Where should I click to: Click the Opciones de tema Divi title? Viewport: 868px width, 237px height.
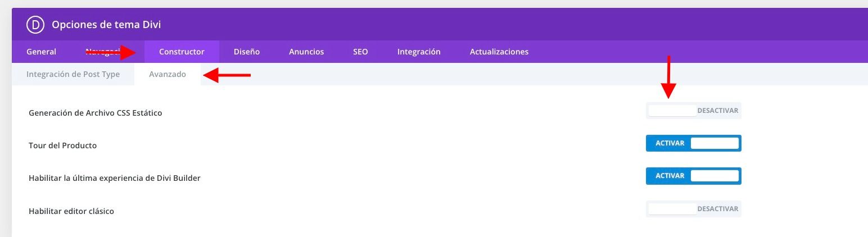click(x=106, y=25)
